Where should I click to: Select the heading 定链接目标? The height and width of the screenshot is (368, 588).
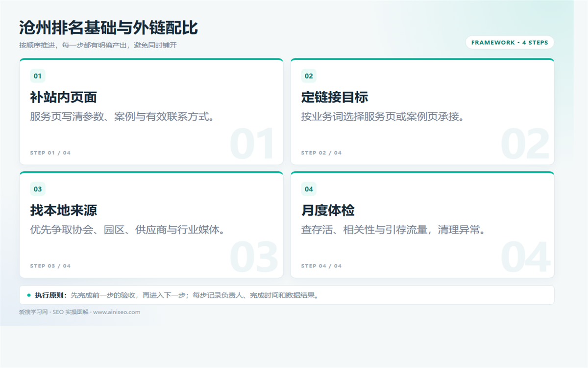[x=335, y=97]
